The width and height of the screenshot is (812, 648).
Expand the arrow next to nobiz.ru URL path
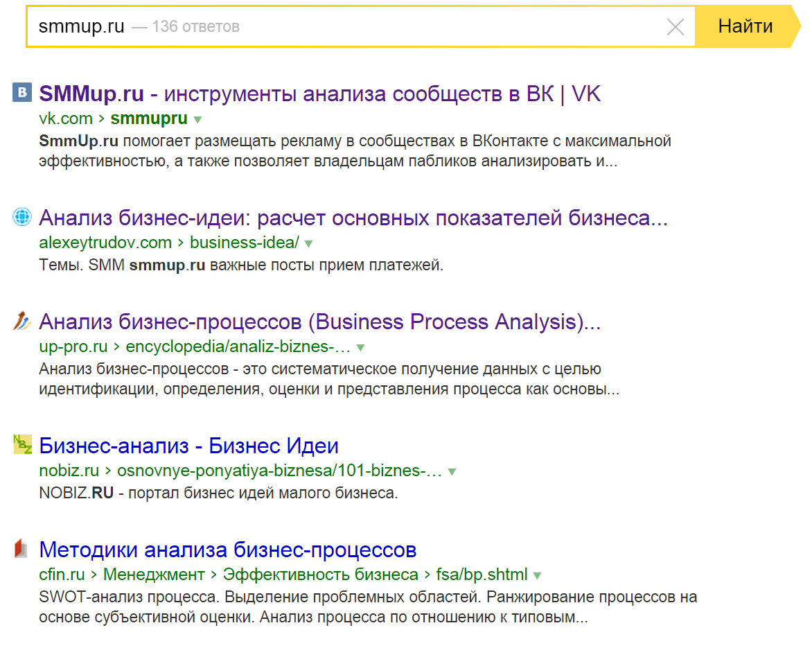coord(451,471)
